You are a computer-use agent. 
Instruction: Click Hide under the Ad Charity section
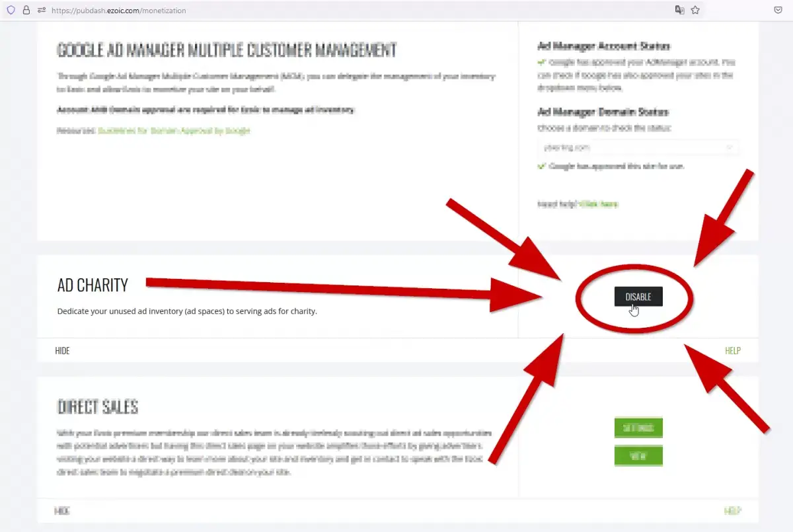point(62,351)
